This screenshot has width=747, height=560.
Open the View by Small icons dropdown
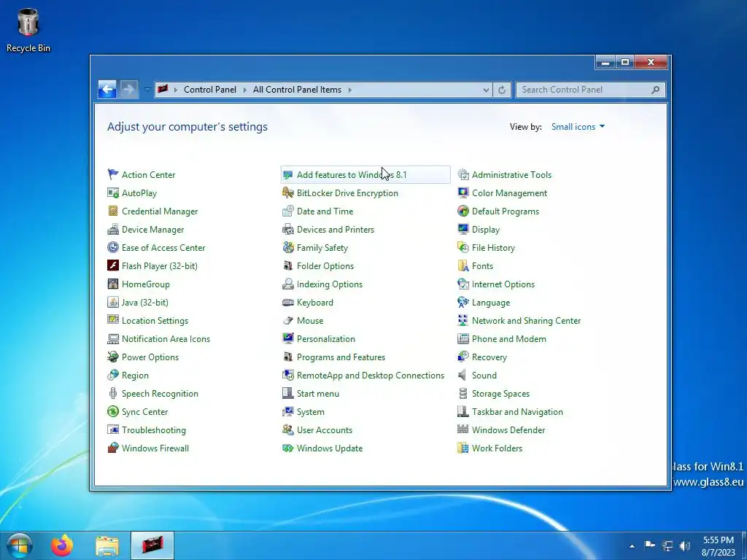click(578, 127)
